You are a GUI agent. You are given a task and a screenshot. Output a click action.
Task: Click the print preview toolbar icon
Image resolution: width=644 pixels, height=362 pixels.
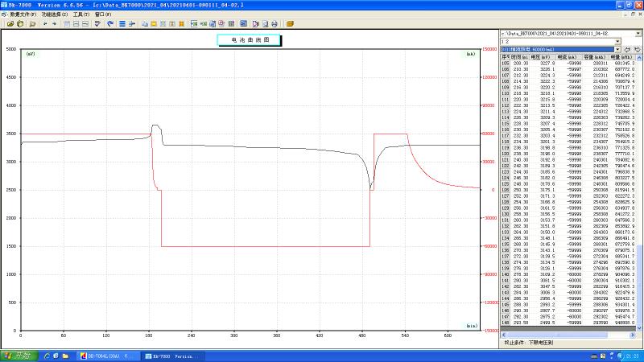pyautogui.click(x=266, y=24)
